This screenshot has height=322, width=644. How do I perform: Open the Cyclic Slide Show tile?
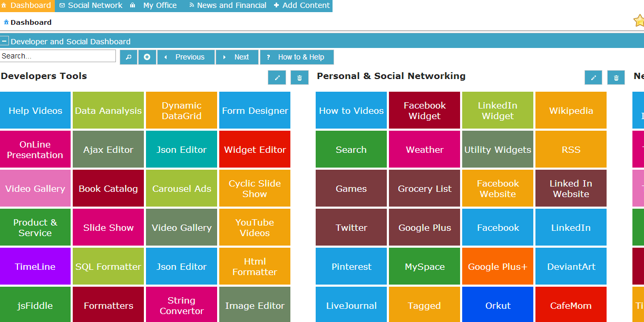pos(255,188)
